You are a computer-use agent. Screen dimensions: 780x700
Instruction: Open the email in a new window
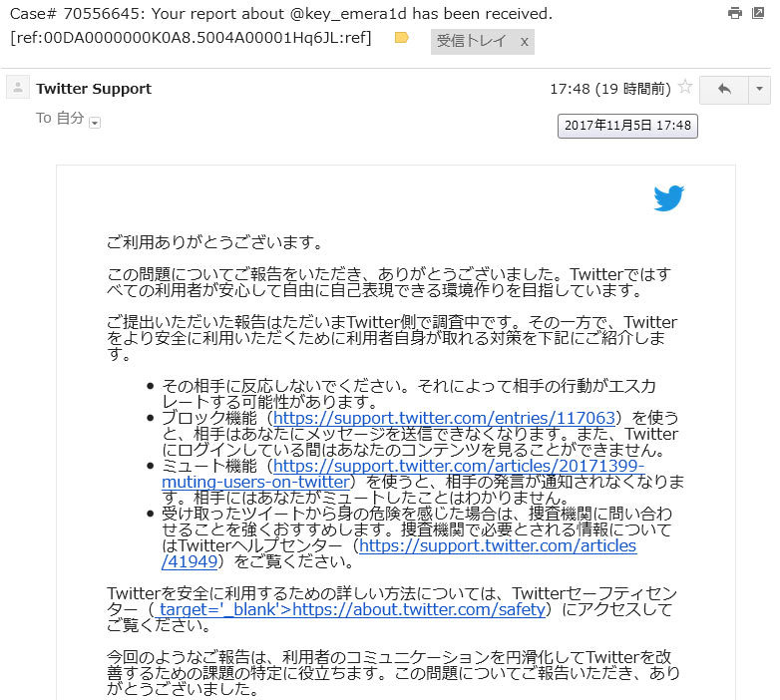pyautogui.click(x=758, y=13)
